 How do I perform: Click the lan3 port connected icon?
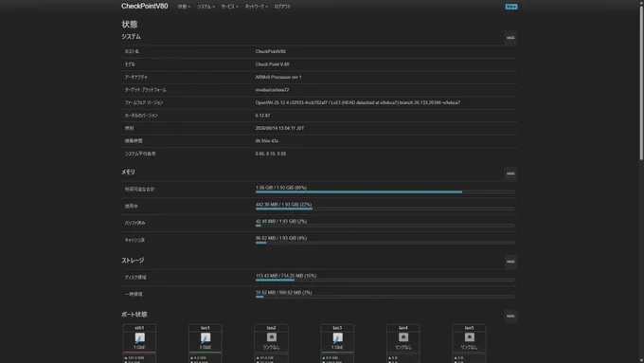(x=337, y=338)
